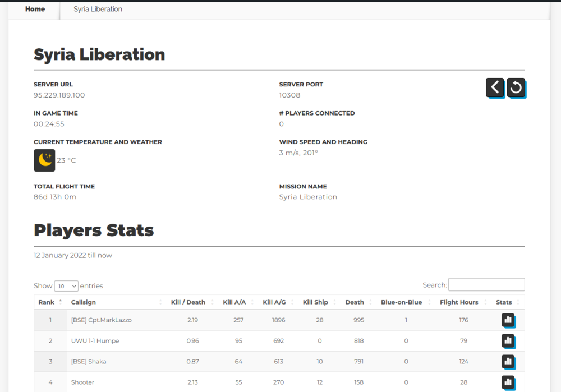Sort table by Blue-on-Blue column

point(406,302)
